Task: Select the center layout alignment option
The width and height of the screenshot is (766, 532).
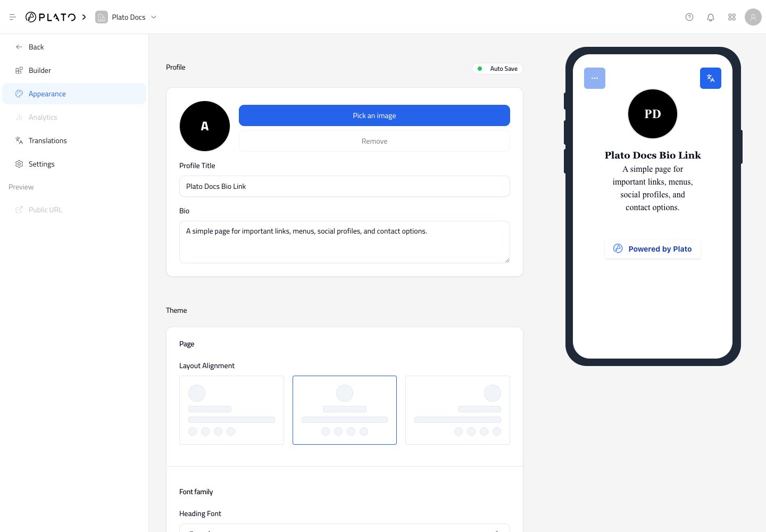Action: 345,410
